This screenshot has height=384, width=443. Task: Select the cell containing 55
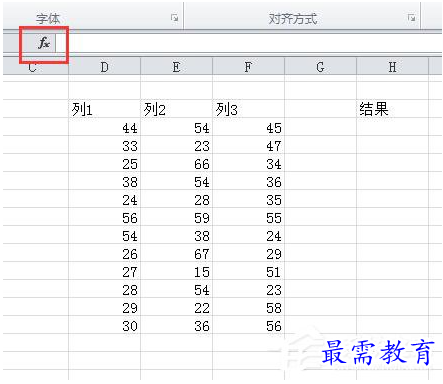point(249,217)
